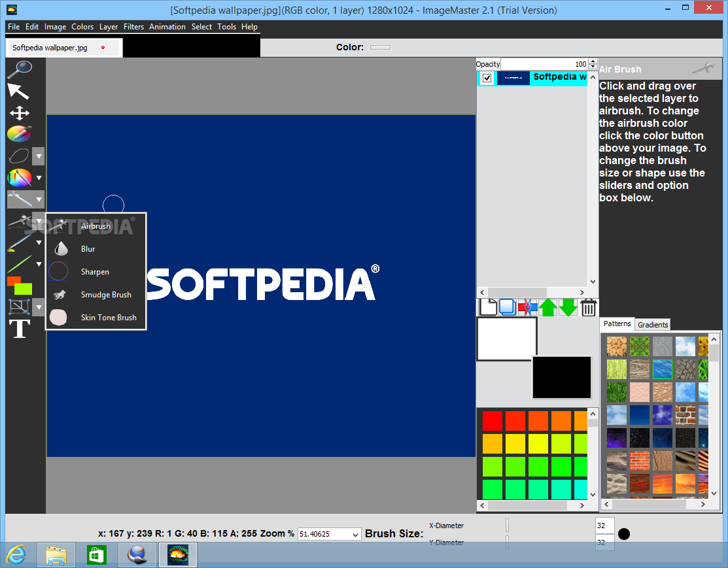The height and width of the screenshot is (568, 728).
Task: Click the orange and green shapes tool
Action: [20, 286]
